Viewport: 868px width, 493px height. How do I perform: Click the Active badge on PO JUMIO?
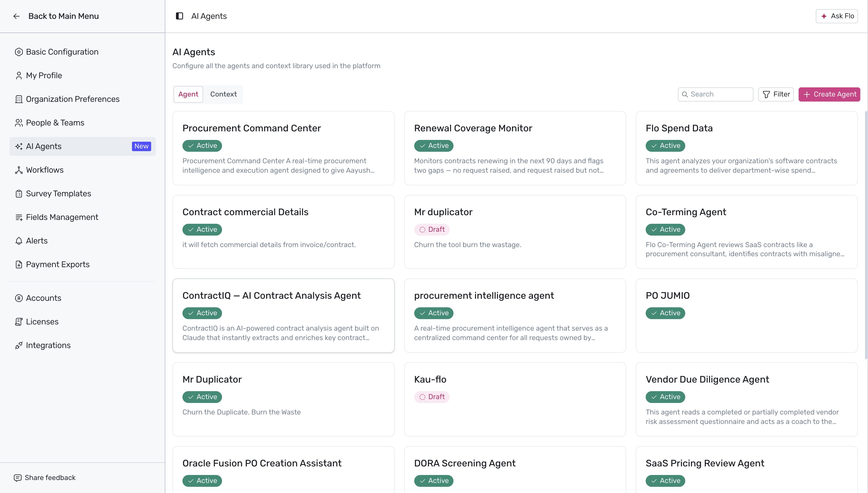coord(665,313)
